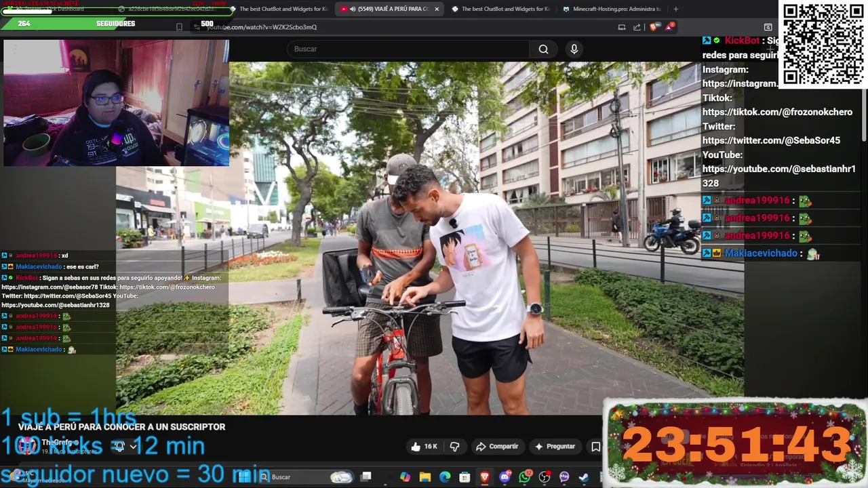This screenshot has width=868, height=488.
Task: Open the TikTok @frozonokchero link
Action: [x=777, y=112]
